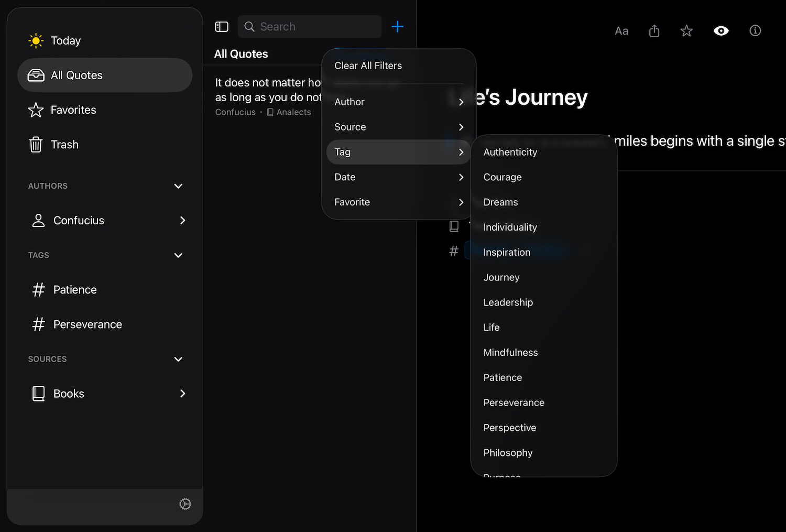Expand the Confucius author chevron

click(x=182, y=221)
